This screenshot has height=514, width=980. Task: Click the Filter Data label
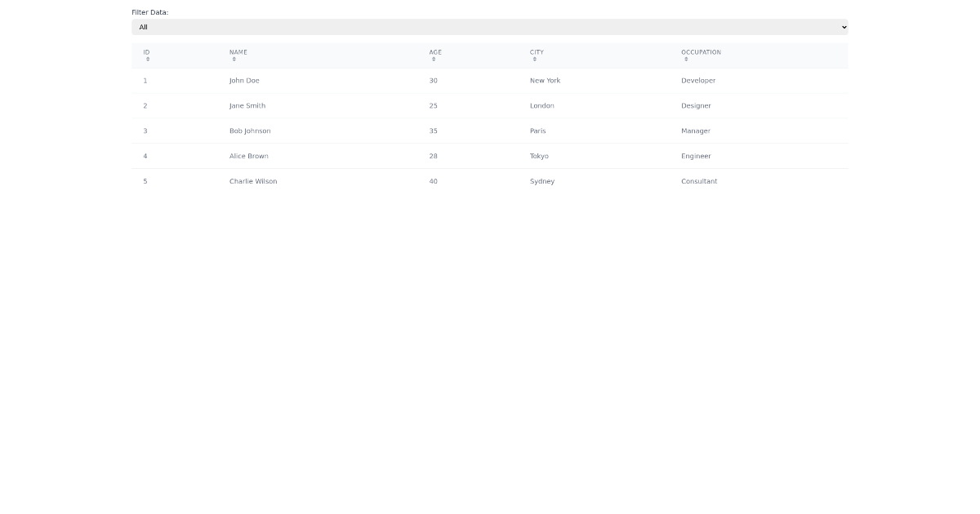coord(148,12)
